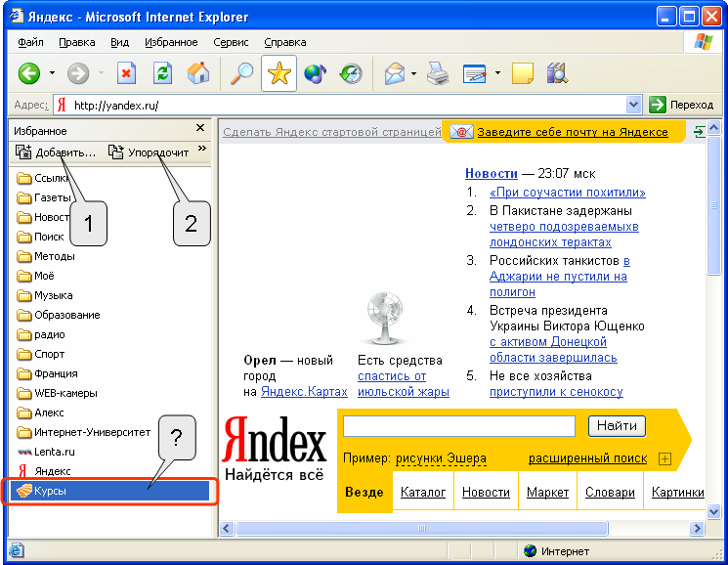This screenshot has height=565, width=728.
Task: Expand the Газеты favorites folder
Action: click(44, 197)
